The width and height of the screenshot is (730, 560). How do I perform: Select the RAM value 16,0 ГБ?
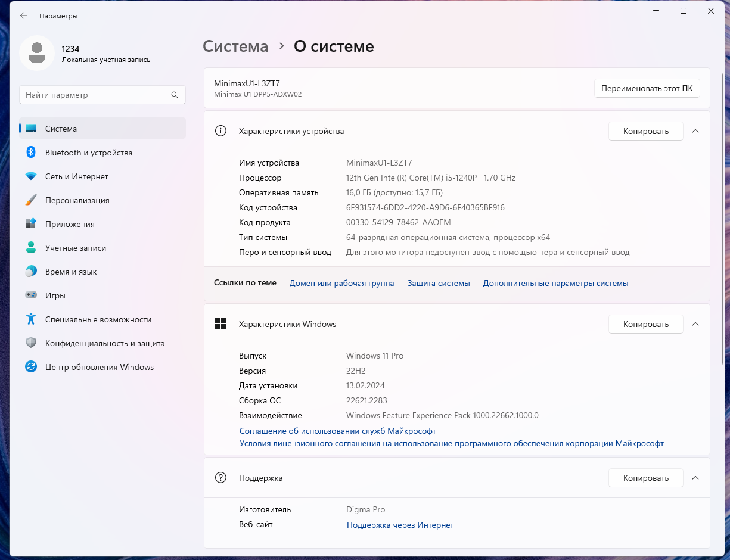[394, 192]
